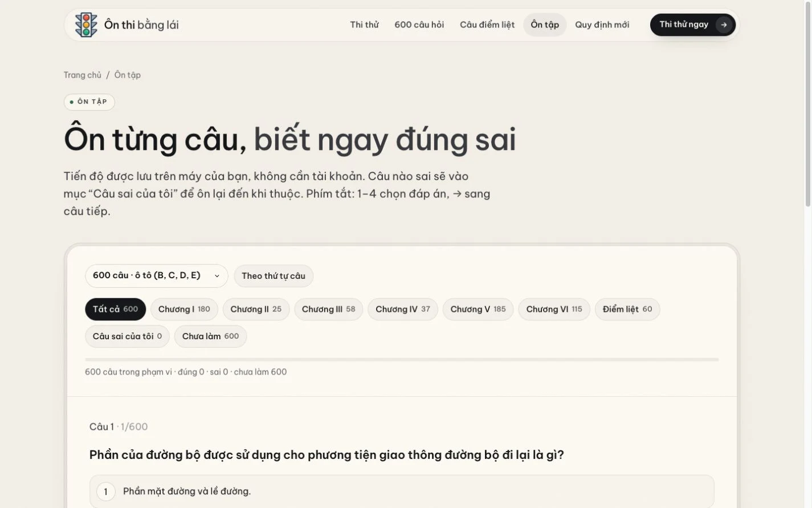This screenshot has width=812, height=508.
Task: Open the Thi thử nav item
Action: pos(364,25)
